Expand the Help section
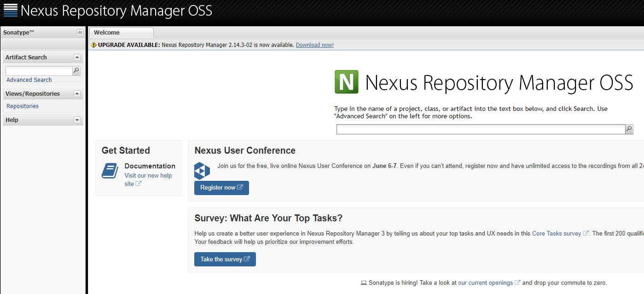This screenshot has width=644, height=294. [77, 120]
